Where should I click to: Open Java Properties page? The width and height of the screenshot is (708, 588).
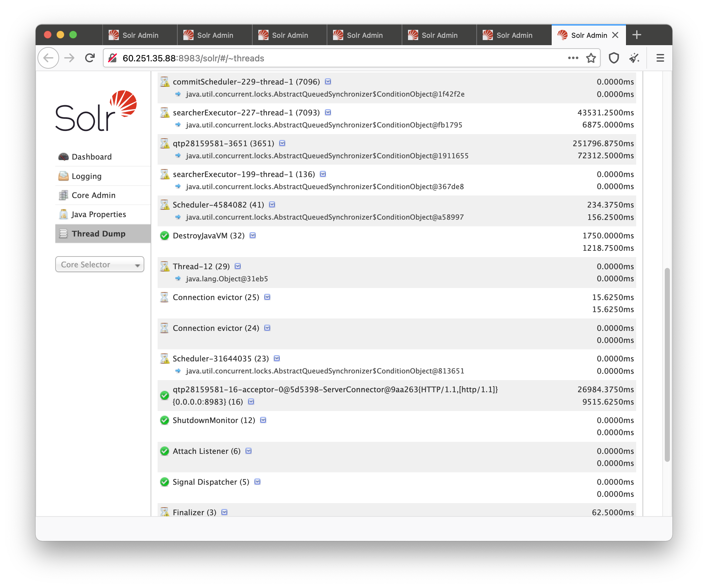(x=103, y=214)
